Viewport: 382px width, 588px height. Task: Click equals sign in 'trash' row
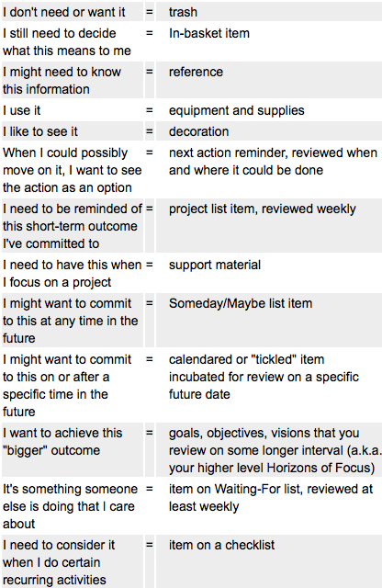[149, 12]
